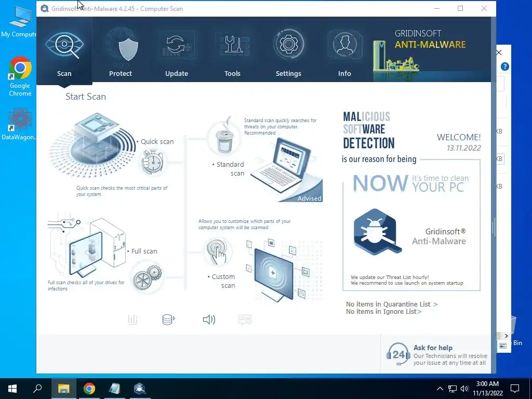This screenshot has width=532, height=399.
Task: Click the taskbar search magnifier
Action: (x=37, y=389)
